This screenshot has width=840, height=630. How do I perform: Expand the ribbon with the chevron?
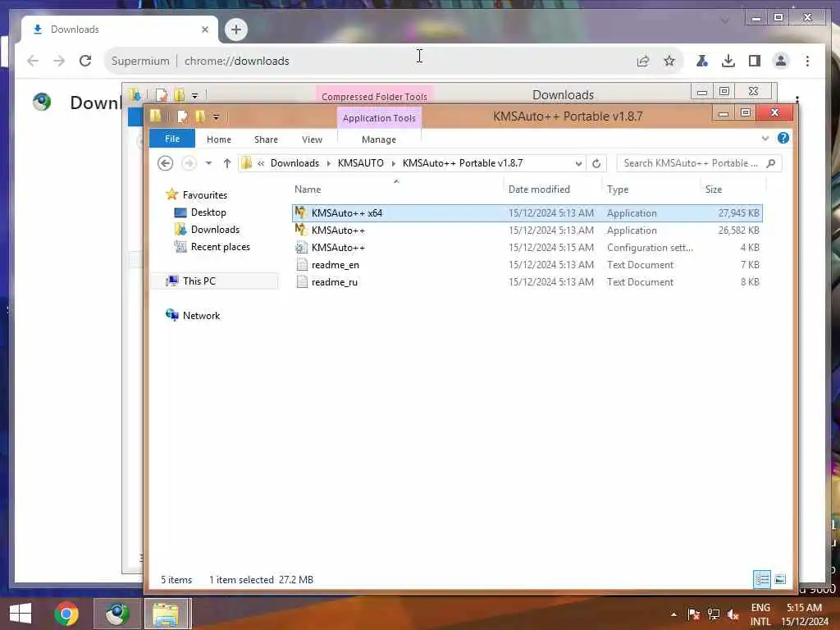point(765,138)
